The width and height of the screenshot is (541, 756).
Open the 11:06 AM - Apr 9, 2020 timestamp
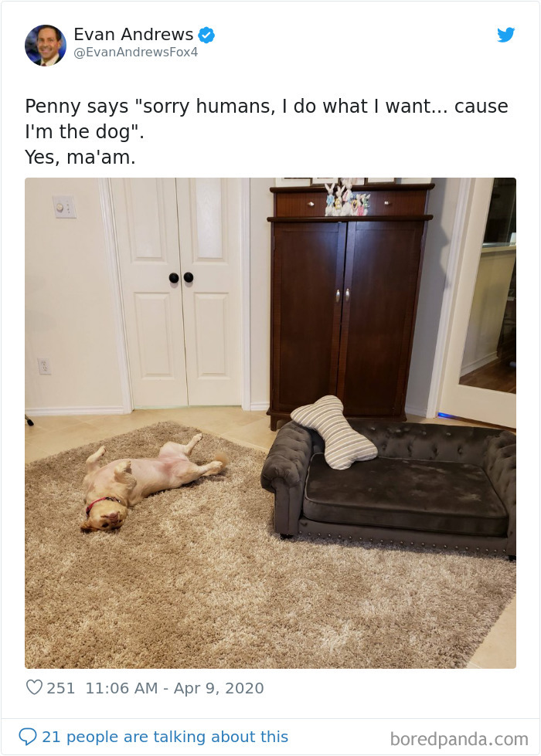175,688
